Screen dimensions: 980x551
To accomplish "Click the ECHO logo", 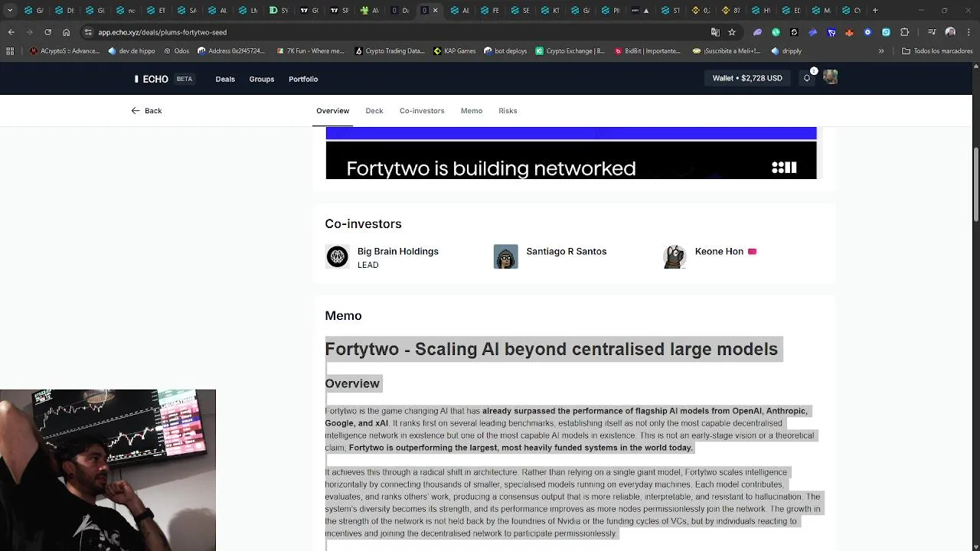I will 152,79.
